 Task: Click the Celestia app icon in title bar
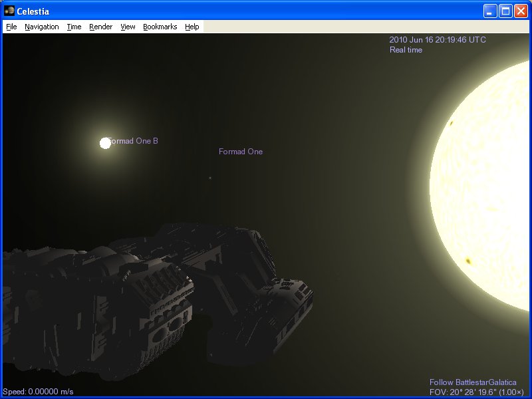[x=9, y=11]
